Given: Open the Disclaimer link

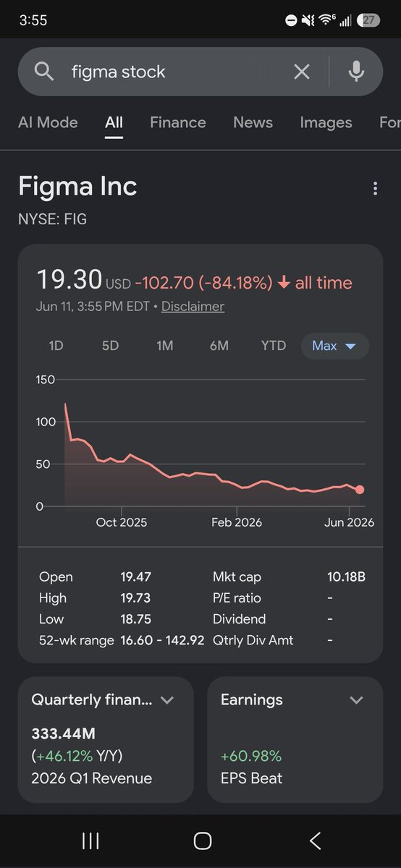Looking at the screenshot, I should coord(193,307).
